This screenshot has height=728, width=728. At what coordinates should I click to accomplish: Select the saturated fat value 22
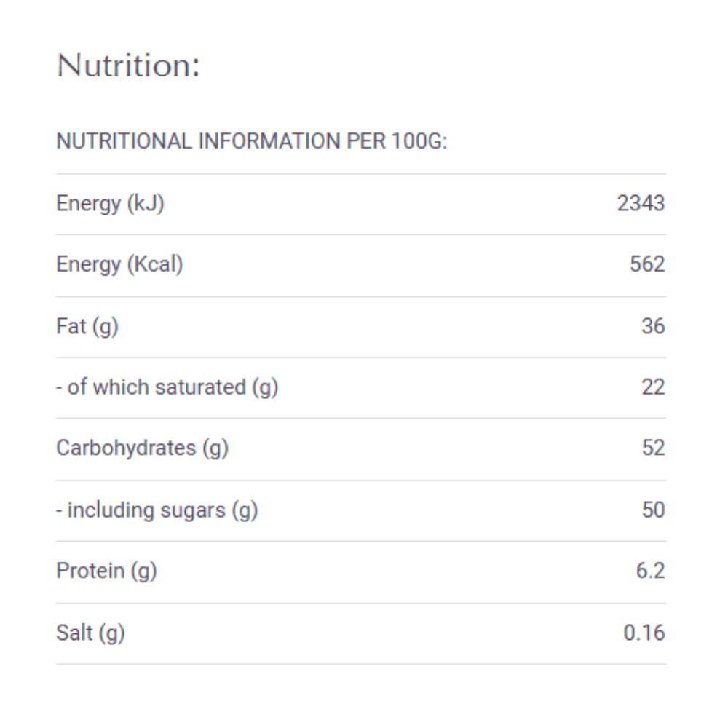click(x=653, y=387)
